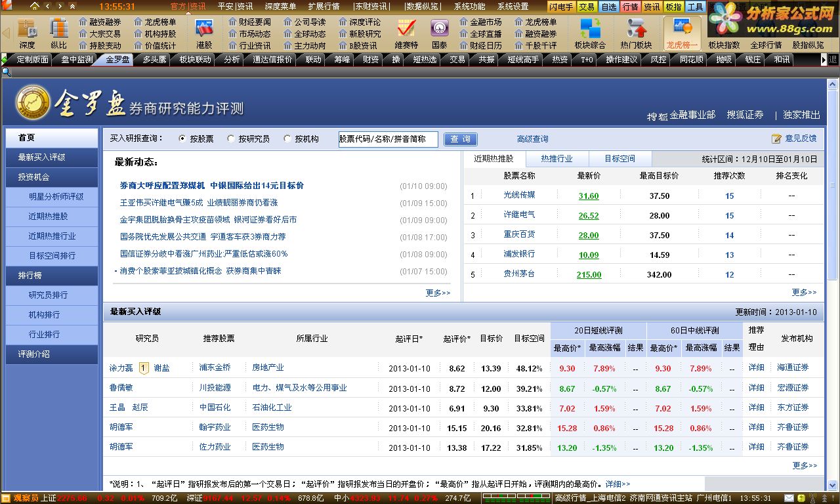Screen dimensions: 840x504
Task: Click the 闪电手 quick-trade button
Action: tap(562, 7)
